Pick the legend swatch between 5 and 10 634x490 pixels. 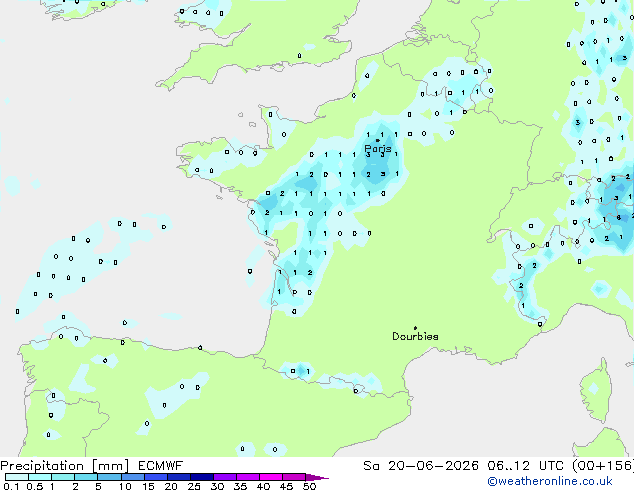point(109,477)
